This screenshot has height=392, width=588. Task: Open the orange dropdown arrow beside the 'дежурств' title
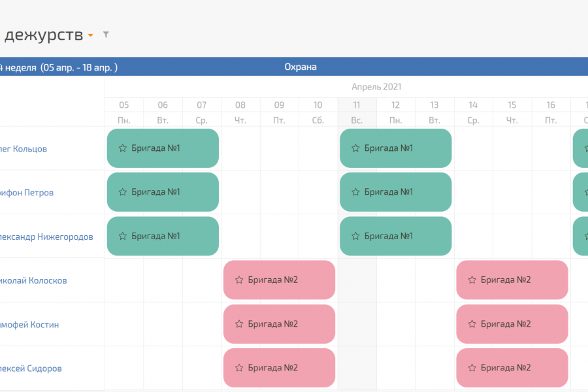point(91,35)
